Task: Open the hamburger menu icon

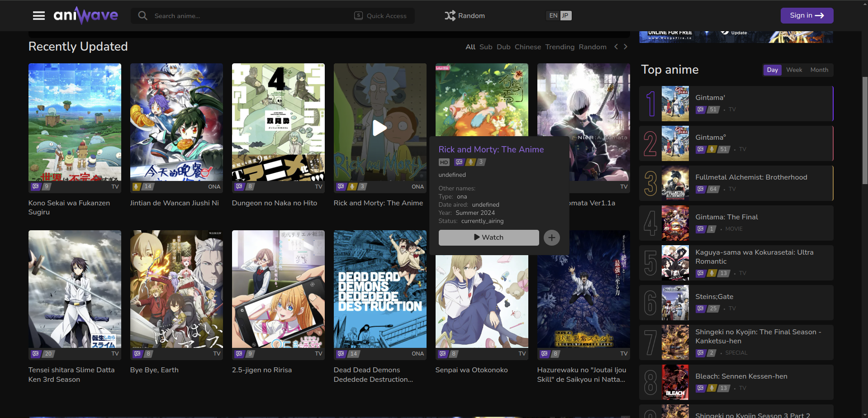Action: point(39,16)
